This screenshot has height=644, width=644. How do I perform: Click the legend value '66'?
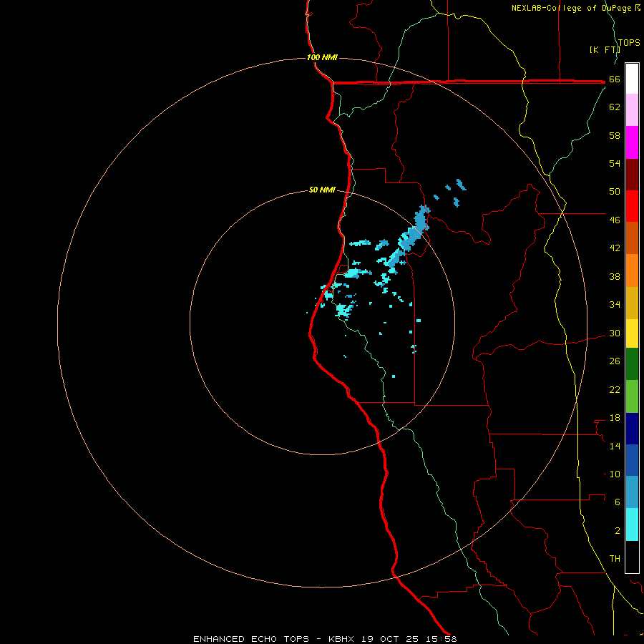615,79
